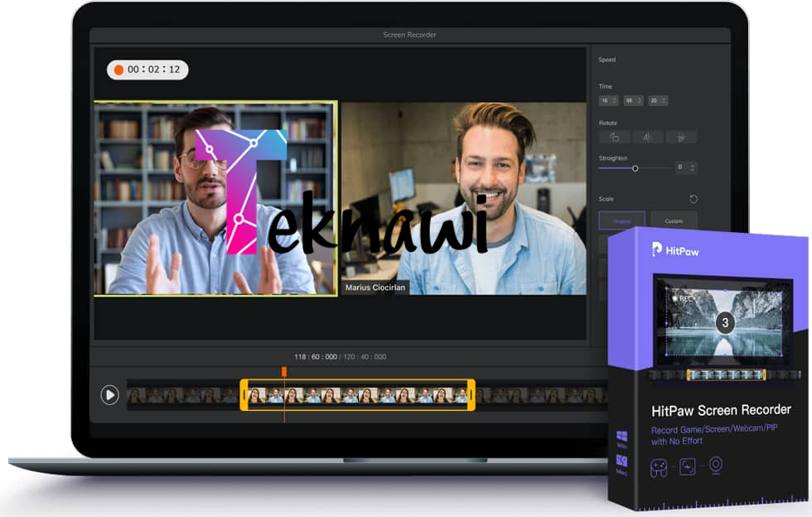Select the Original scale option
This screenshot has height=517, width=812.
(622, 220)
